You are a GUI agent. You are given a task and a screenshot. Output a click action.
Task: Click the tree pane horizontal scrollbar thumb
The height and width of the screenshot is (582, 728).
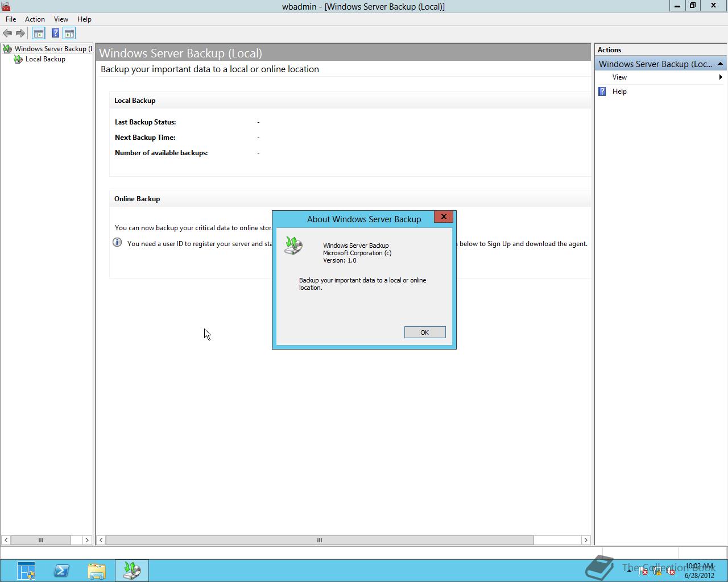(40, 540)
